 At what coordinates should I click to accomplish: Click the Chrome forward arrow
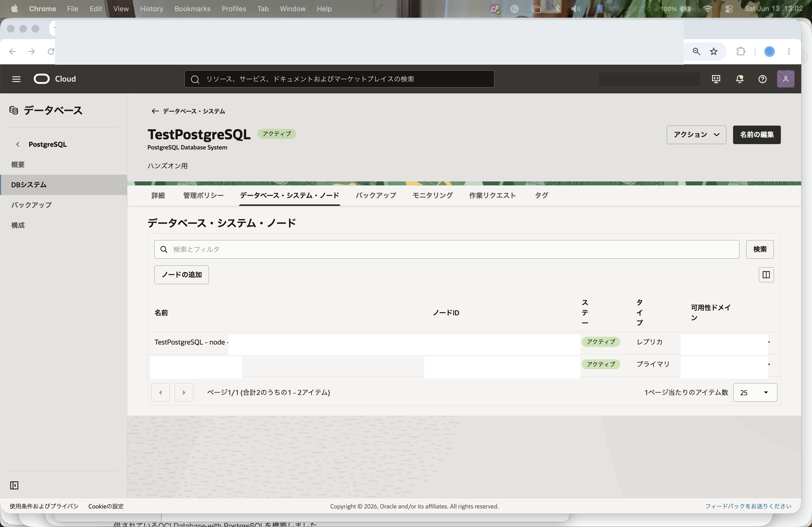[32, 52]
